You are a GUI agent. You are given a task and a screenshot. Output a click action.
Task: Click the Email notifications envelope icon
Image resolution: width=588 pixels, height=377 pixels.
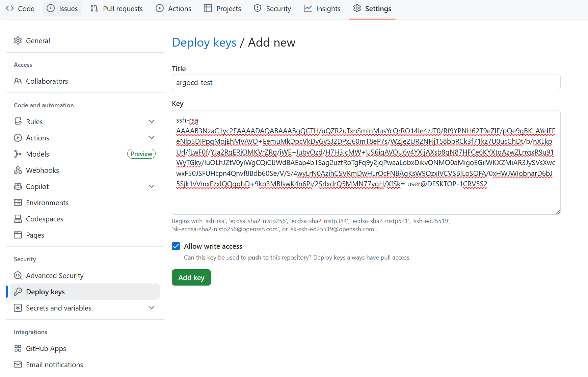18,365
